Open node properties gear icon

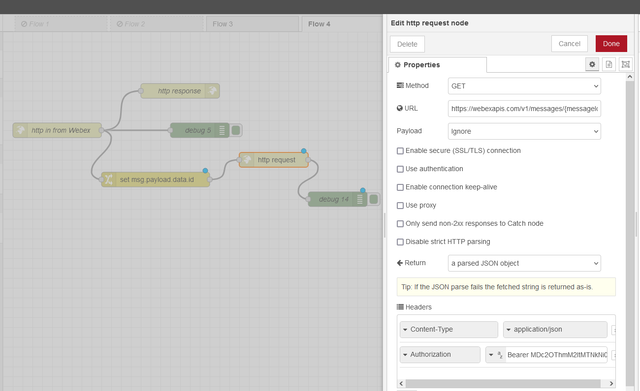click(592, 64)
